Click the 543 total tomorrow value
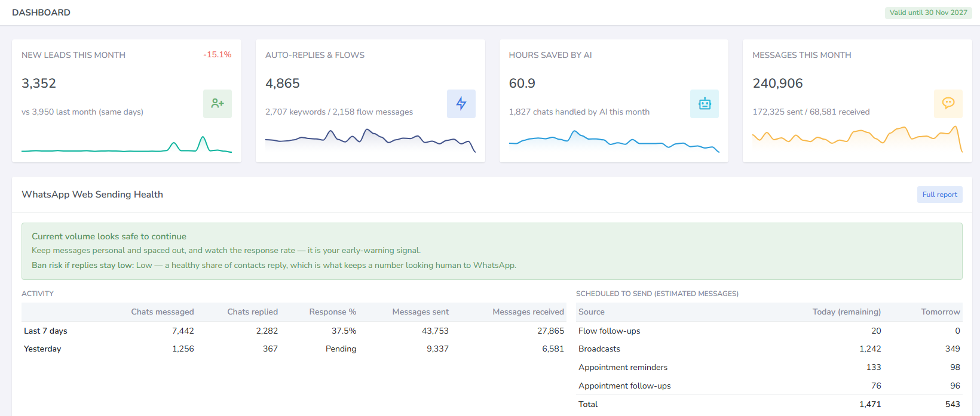Screen dimensions: 980x416 pyautogui.click(x=953, y=404)
